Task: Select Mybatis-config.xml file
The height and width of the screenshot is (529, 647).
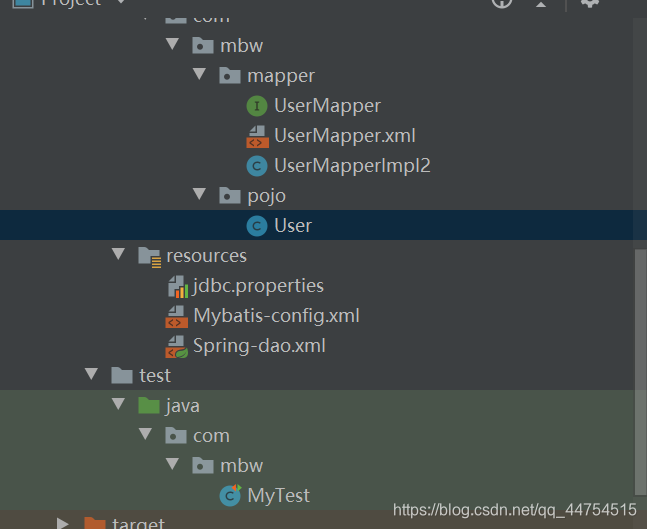Action: coord(276,316)
